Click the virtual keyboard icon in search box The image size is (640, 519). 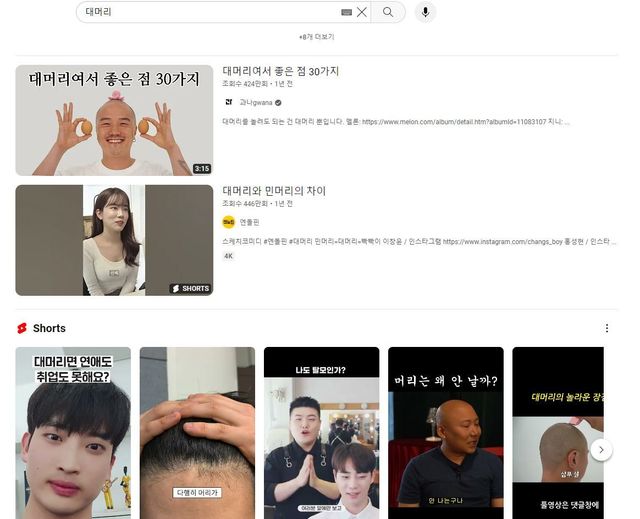[346, 12]
